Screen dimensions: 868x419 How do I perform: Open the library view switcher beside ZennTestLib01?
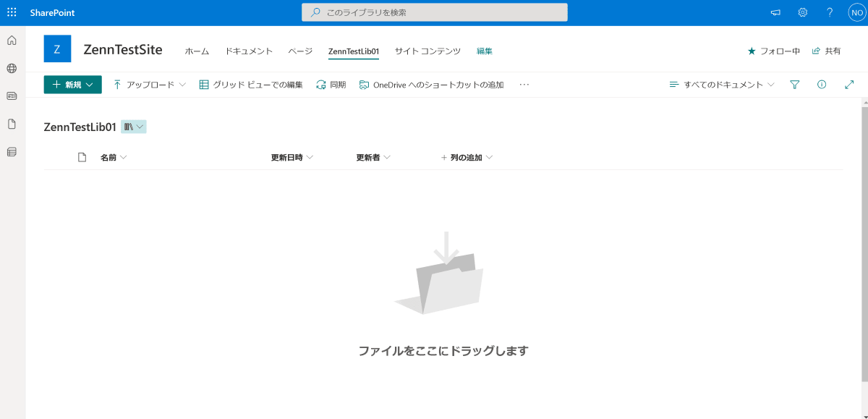click(134, 127)
